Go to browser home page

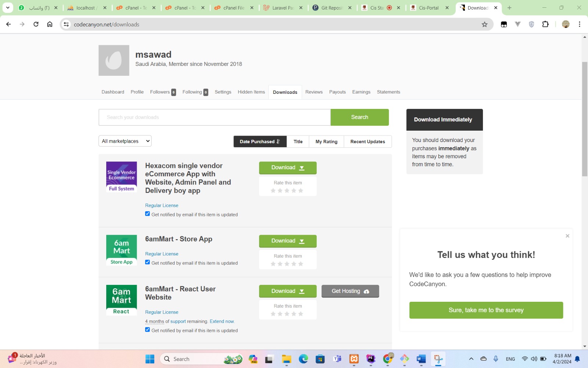[x=50, y=24]
